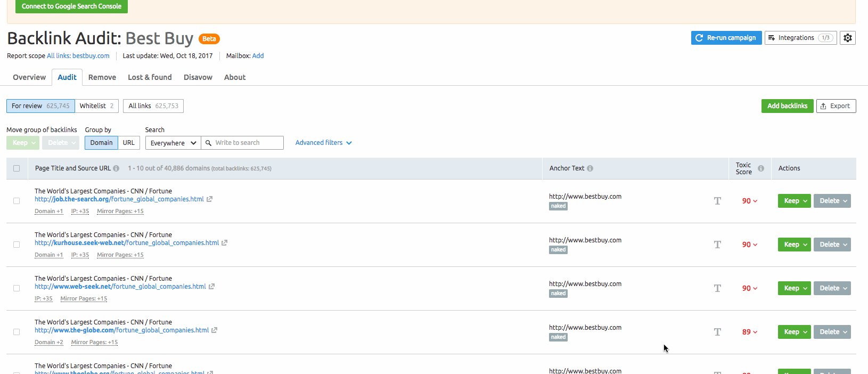Click the Beta badge
Image resolution: width=868 pixels, height=374 pixels.
(209, 39)
